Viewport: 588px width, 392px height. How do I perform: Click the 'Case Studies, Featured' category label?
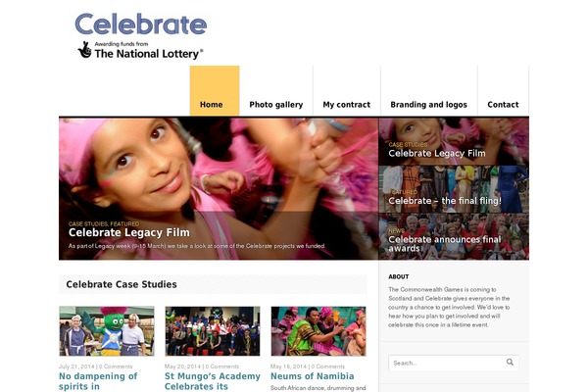[x=104, y=223]
